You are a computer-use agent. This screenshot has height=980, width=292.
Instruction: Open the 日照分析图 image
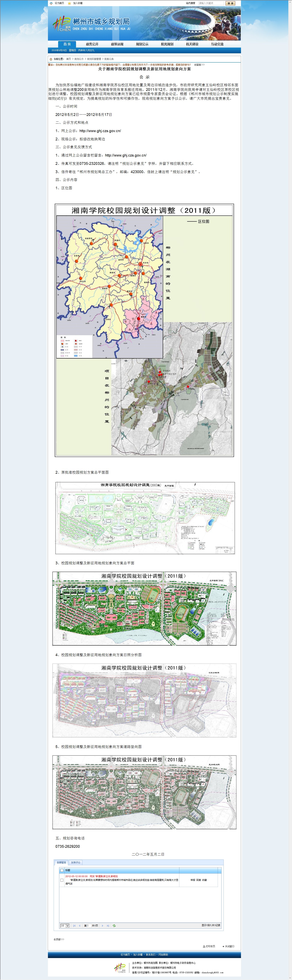(145, 700)
